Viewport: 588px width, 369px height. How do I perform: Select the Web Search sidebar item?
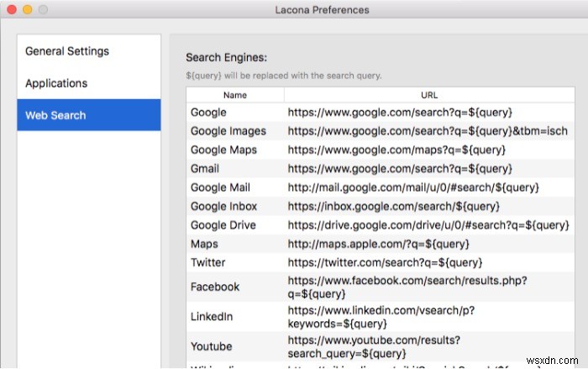(x=55, y=115)
